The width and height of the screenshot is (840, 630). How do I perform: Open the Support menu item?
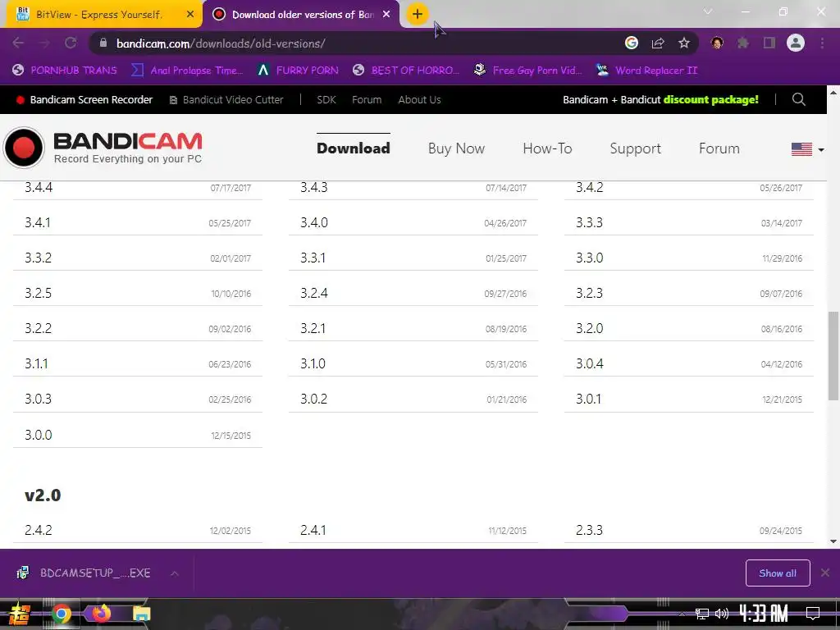click(x=636, y=148)
